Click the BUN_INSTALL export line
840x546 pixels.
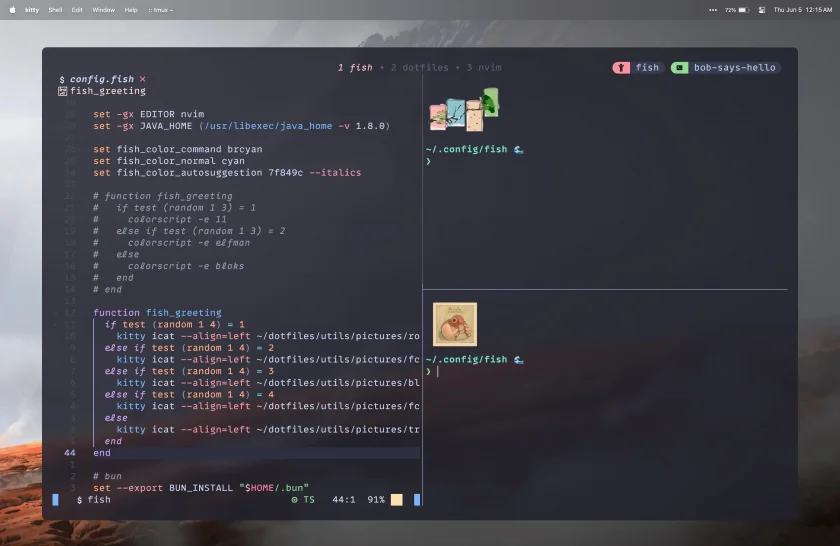click(x=201, y=488)
